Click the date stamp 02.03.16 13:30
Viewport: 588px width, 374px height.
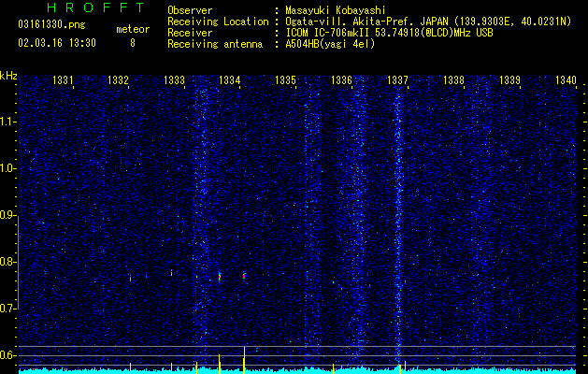[57, 43]
